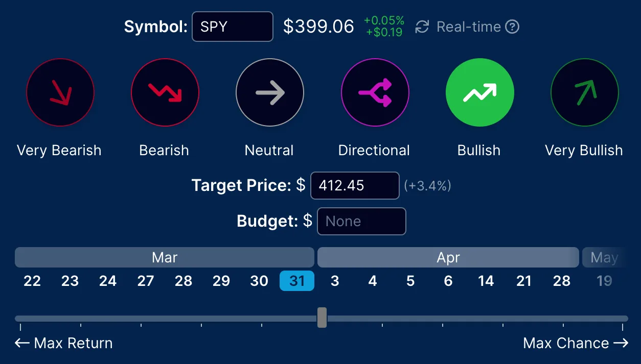Image resolution: width=641 pixels, height=364 pixels.
Task: Select the Very Bearish sentiment icon
Action: 60,92
